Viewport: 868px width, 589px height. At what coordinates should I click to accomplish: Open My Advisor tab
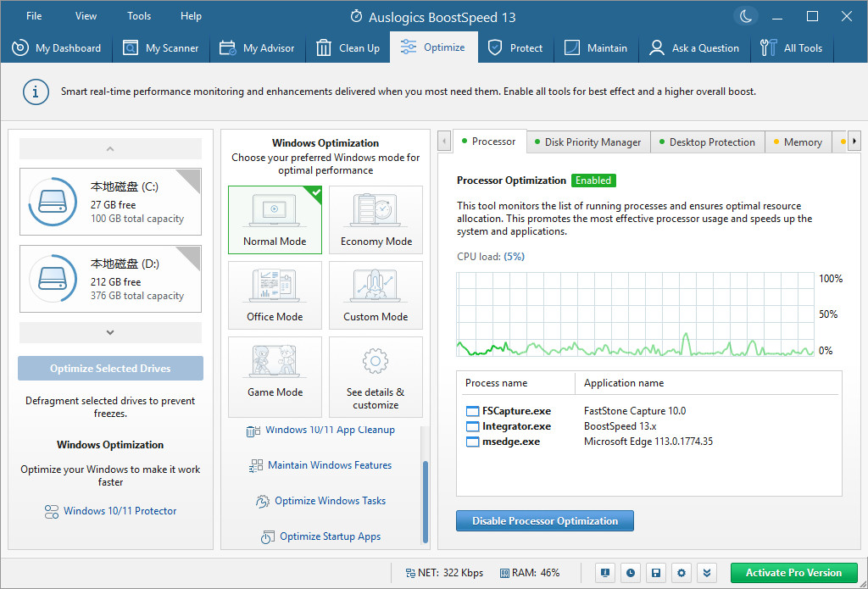click(x=258, y=48)
